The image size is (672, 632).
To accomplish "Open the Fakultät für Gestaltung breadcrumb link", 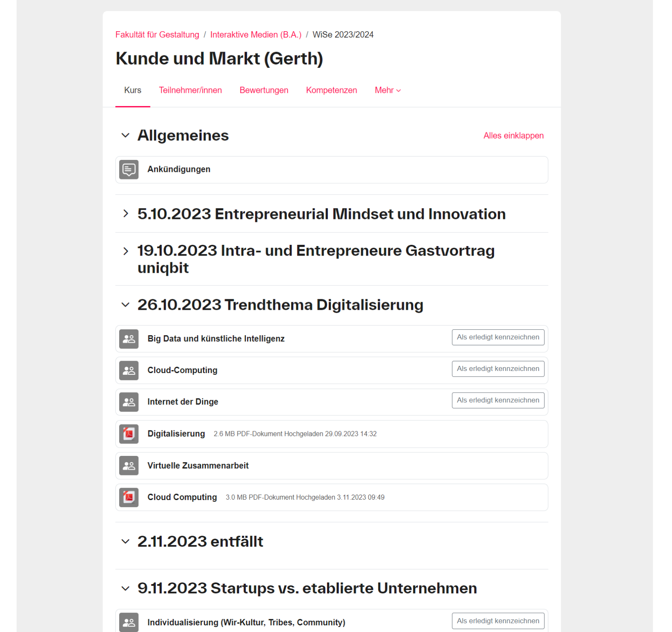I will click(x=157, y=35).
